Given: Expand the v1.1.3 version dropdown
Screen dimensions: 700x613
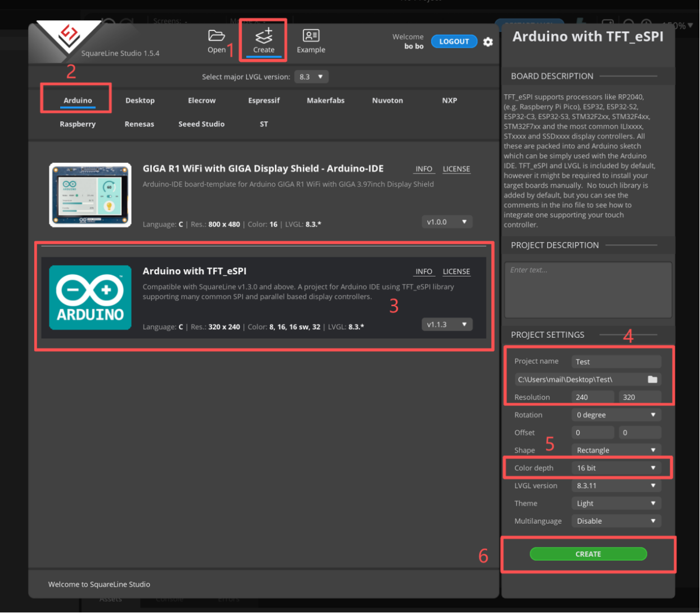Looking at the screenshot, I should coord(447,325).
